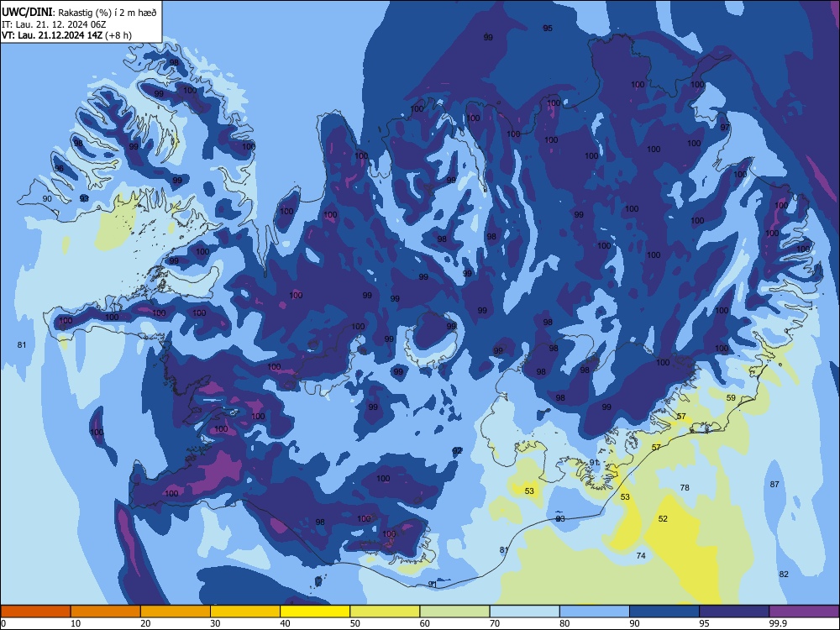Click the dark orange 0–10 legend swatch

click(x=35, y=612)
